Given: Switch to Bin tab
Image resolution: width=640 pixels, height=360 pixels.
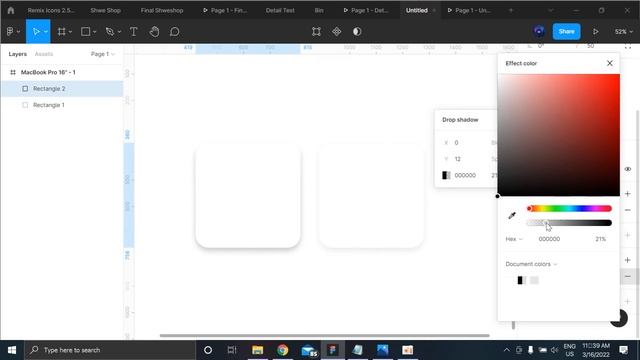Looking at the screenshot, I should point(319,10).
